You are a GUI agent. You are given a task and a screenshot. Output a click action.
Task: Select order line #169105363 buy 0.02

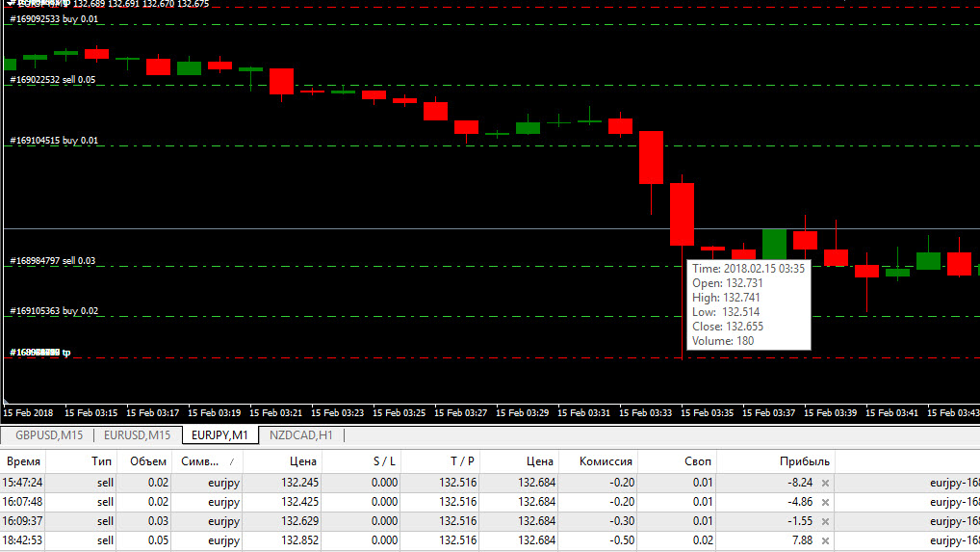tap(54, 311)
